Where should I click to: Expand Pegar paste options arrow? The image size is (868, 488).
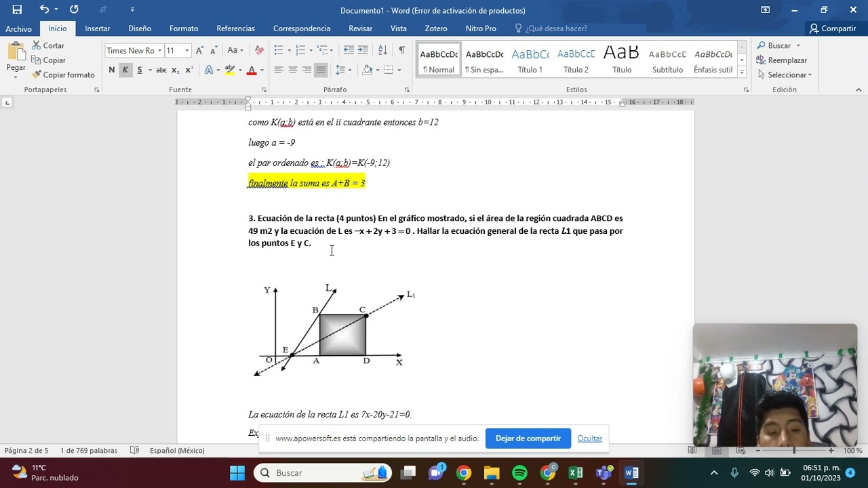click(x=16, y=77)
